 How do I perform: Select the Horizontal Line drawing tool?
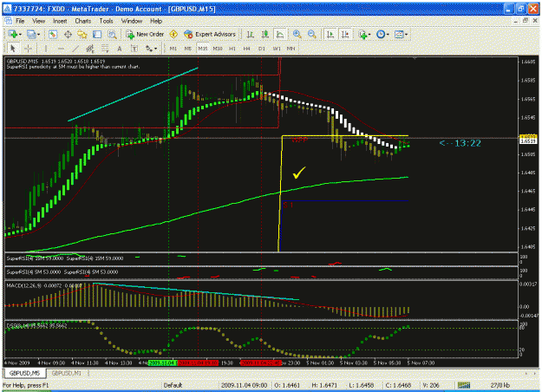pyautogui.click(x=61, y=49)
